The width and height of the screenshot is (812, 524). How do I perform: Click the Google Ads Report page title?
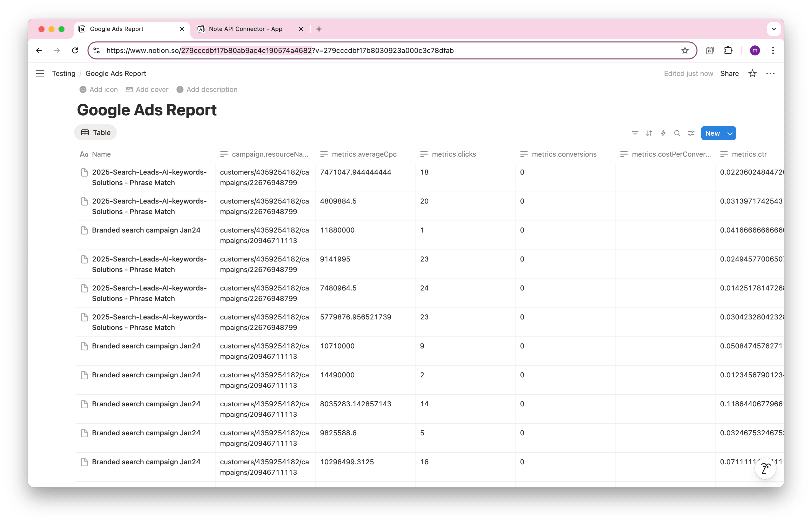[147, 110]
